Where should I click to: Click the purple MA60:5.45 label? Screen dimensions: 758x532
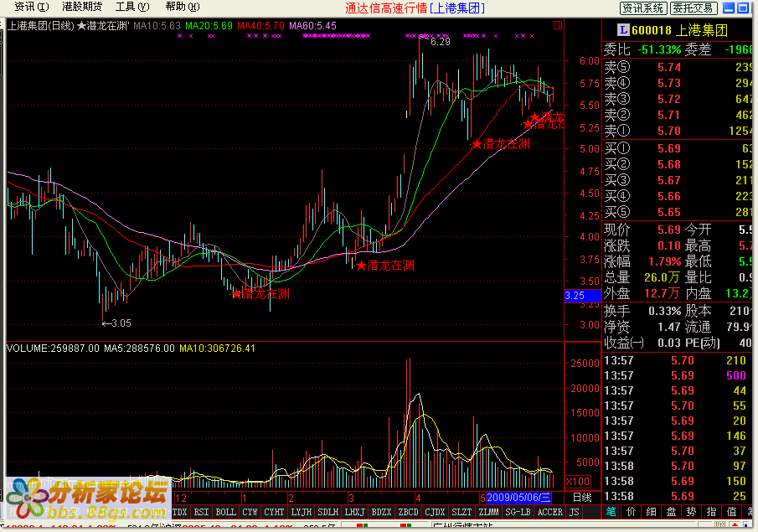[312, 26]
